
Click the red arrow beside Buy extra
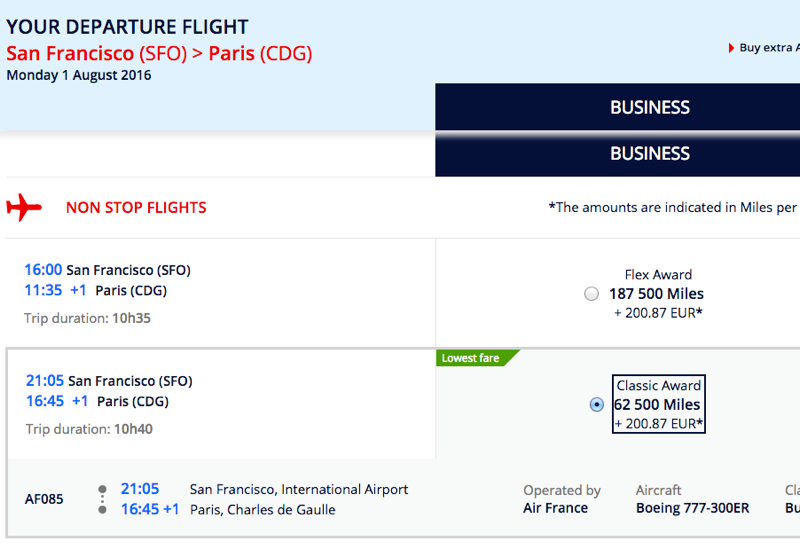731,48
